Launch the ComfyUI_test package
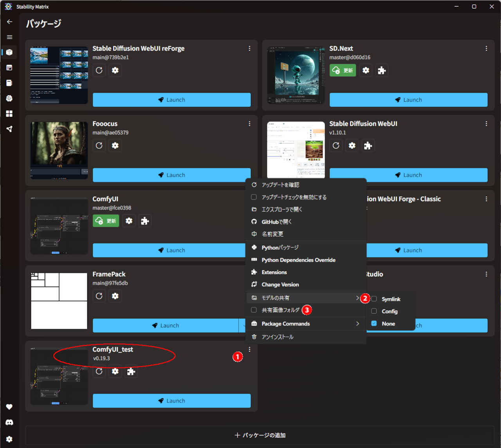 click(172, 401)
